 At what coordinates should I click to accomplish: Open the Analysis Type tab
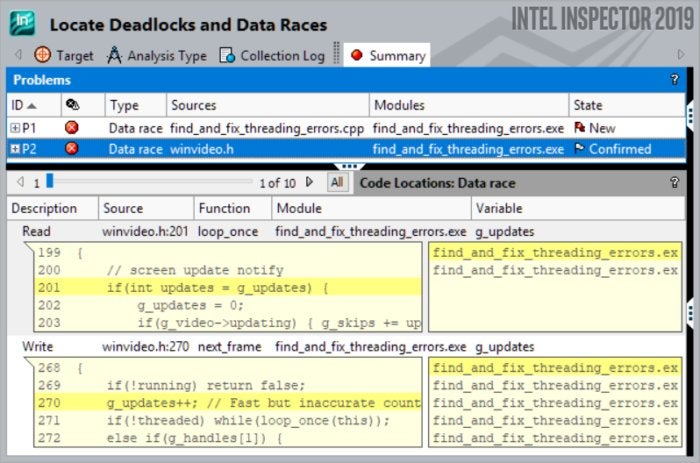pos(156,55)
